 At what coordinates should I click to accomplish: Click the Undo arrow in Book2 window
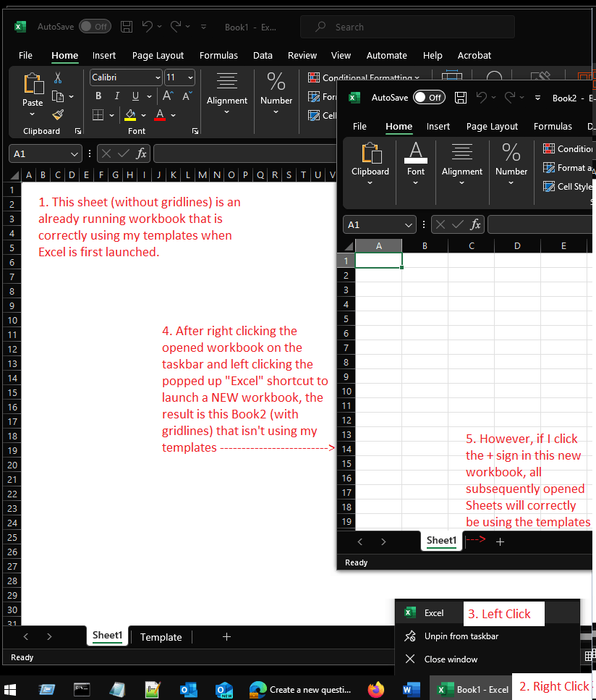pos(481,97)
